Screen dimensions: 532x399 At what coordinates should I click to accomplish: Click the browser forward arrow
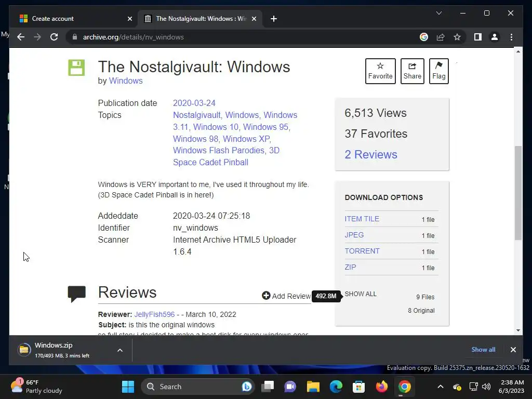pos(37,37)
